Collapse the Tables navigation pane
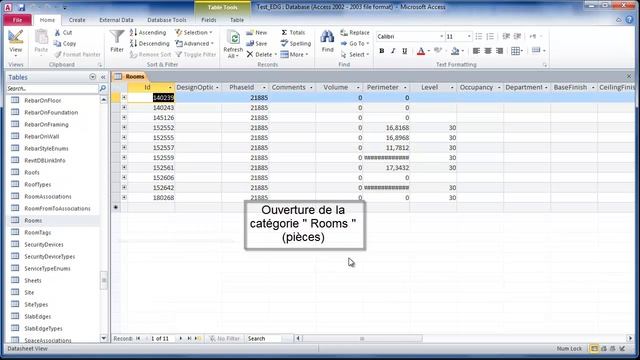The width and height of the screenshot is (640, 360). (x=103, y=77)
